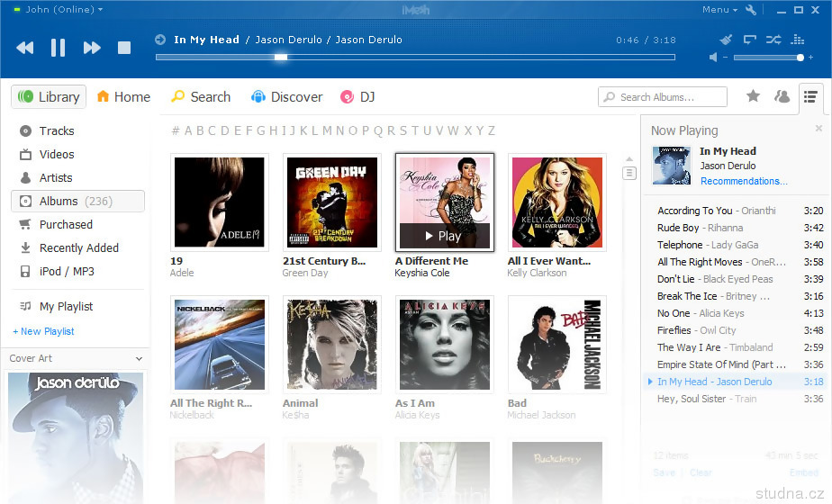This screenshot has height=504, width=832.
Task: Click the broom clear icon in player bar
Action: click(726, 40)
